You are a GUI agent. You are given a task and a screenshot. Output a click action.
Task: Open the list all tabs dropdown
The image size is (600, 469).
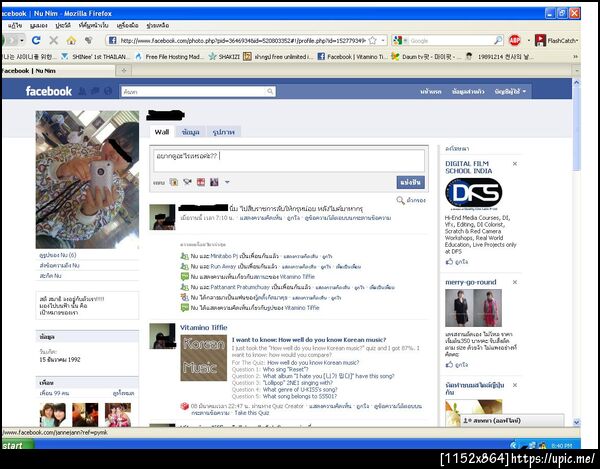coord(576,70)
